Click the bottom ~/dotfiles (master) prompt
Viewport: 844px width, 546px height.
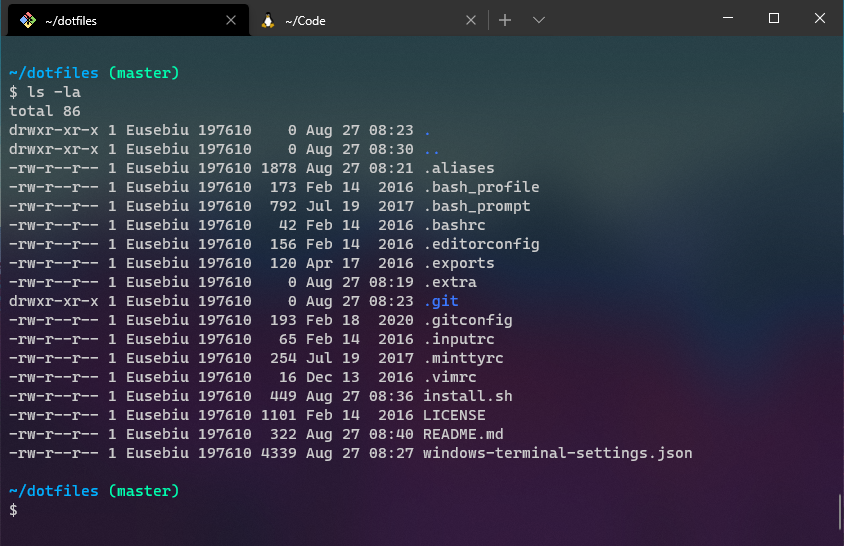[x=94, y=491]
